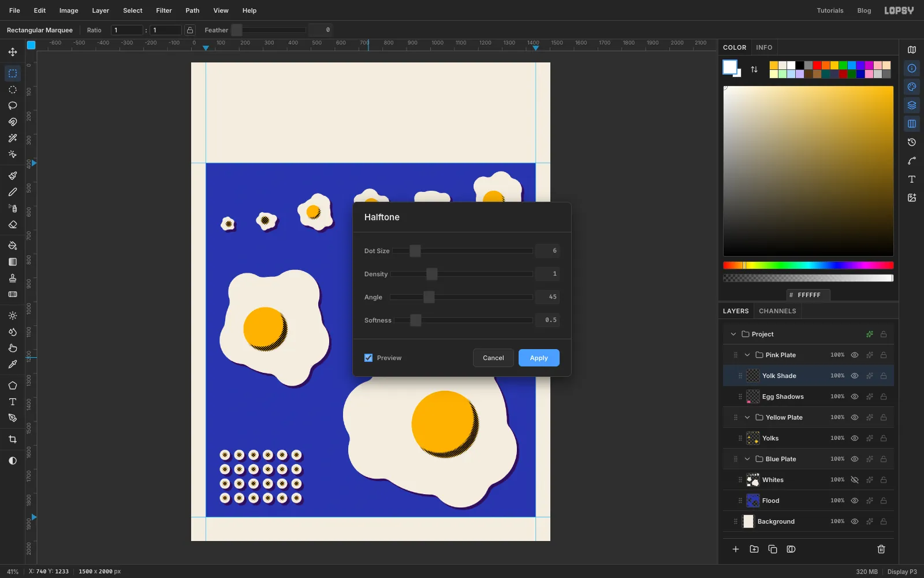Show the hidden Whites layer
Viewport: 924px width, 578px height.
pyautogui.click(x=855, y=480)
